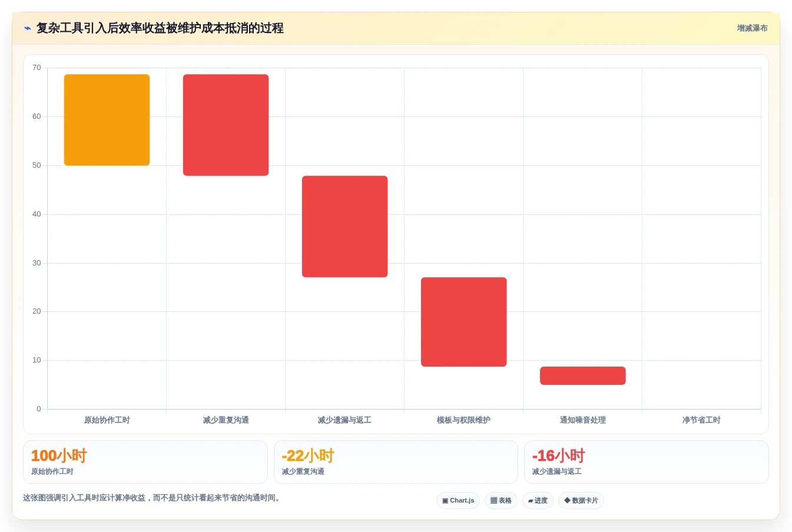Viewport: 792px width, 532px height.
Task: Click the 数据卡片 tag chip
Action: click(581, 501)
